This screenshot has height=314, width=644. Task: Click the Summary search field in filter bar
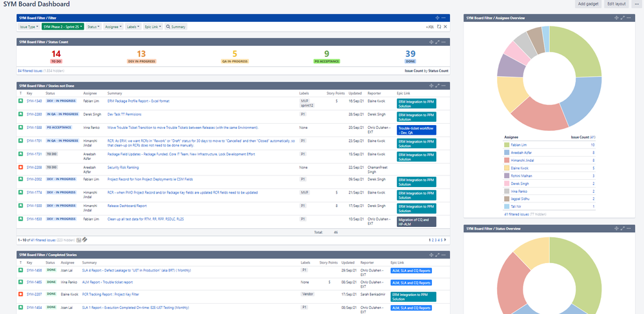(176, 26)
